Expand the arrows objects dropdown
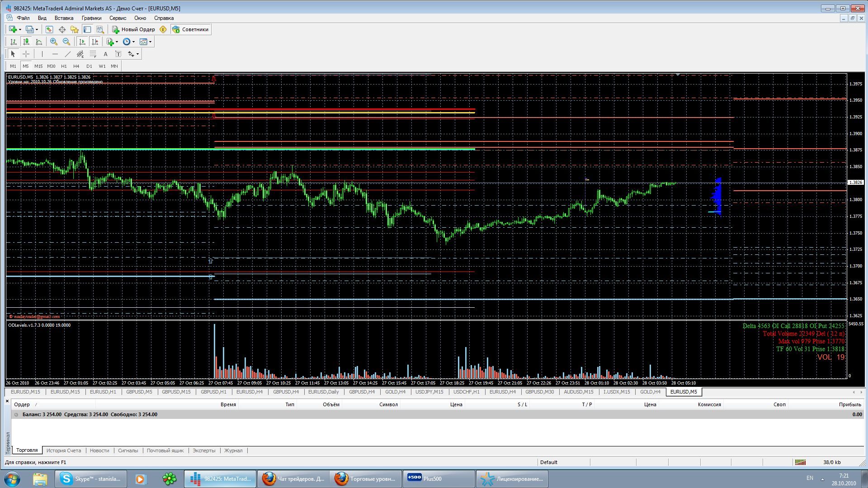The height and width of the screenshot is (488, 868). click(137, 54)
